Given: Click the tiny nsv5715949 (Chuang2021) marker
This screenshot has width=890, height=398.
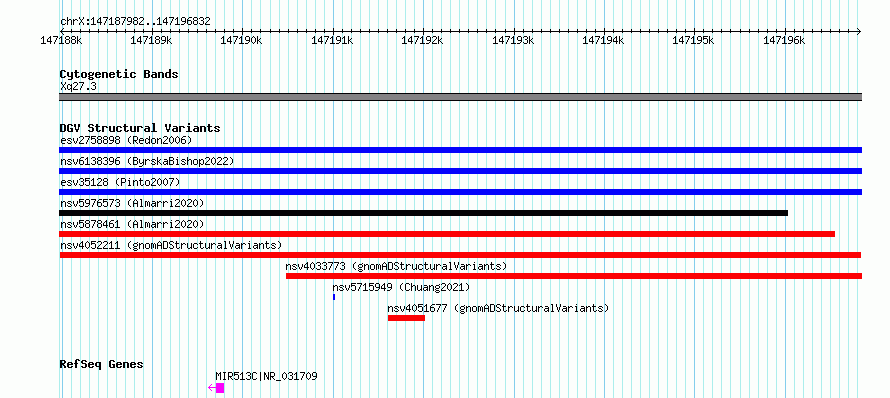Looking at the screenshot, I should pyautogui.click(x=334, y=297).
